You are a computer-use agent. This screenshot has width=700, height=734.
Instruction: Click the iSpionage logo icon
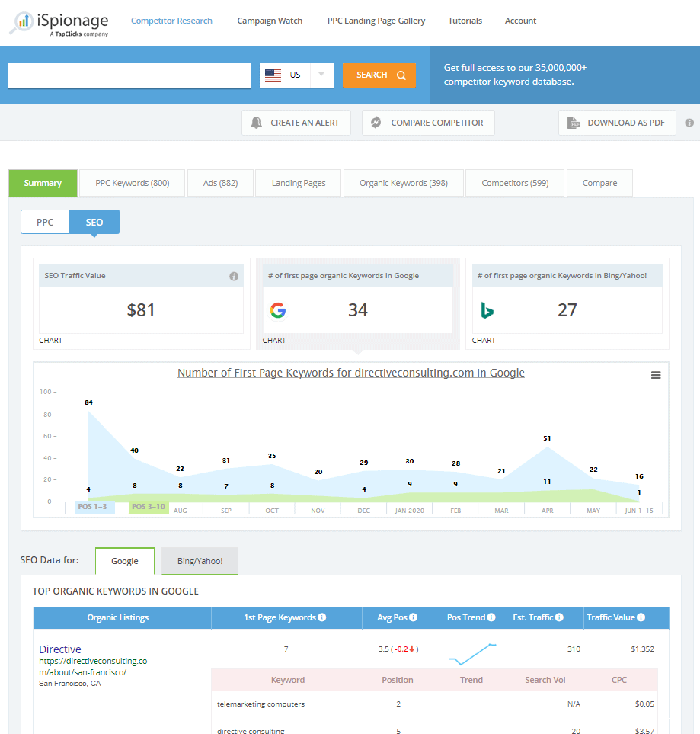tap(21, 24)
